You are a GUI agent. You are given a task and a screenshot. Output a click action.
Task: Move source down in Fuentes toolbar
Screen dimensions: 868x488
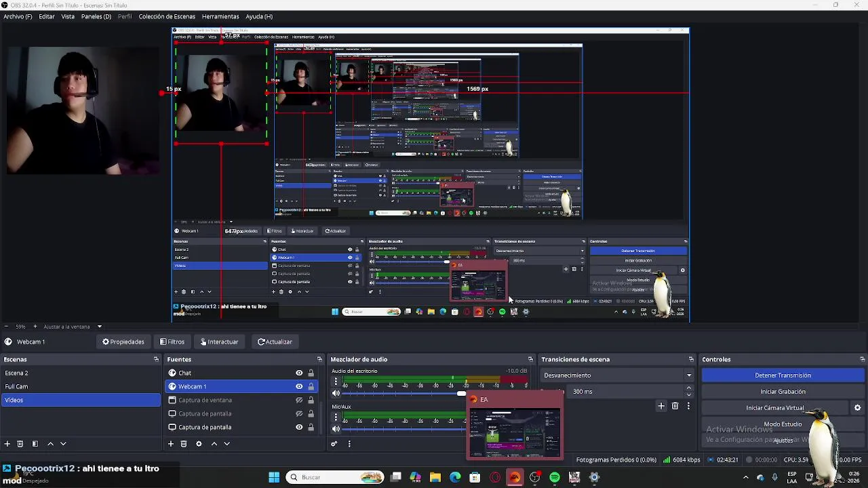pyautogui.click(x=227, y=444)
